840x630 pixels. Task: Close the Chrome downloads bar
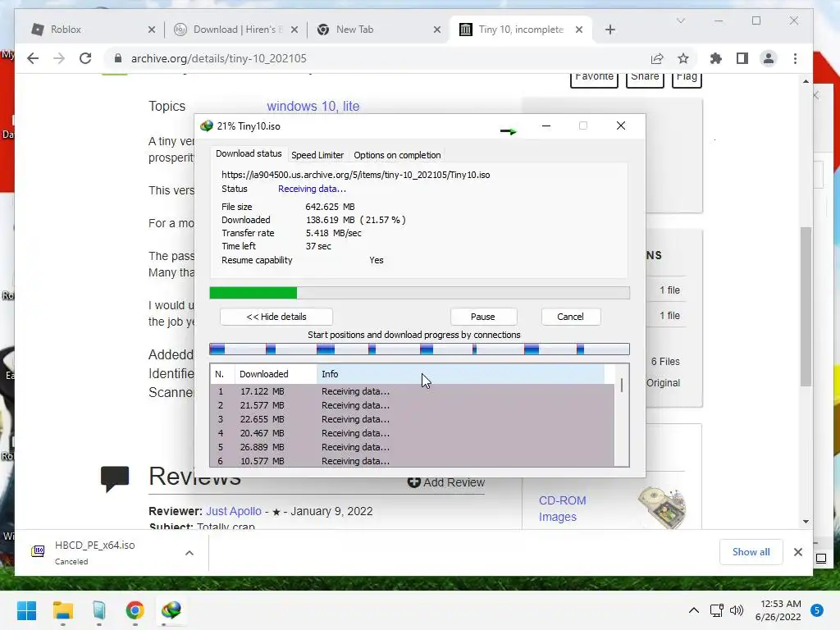point(797,552)
